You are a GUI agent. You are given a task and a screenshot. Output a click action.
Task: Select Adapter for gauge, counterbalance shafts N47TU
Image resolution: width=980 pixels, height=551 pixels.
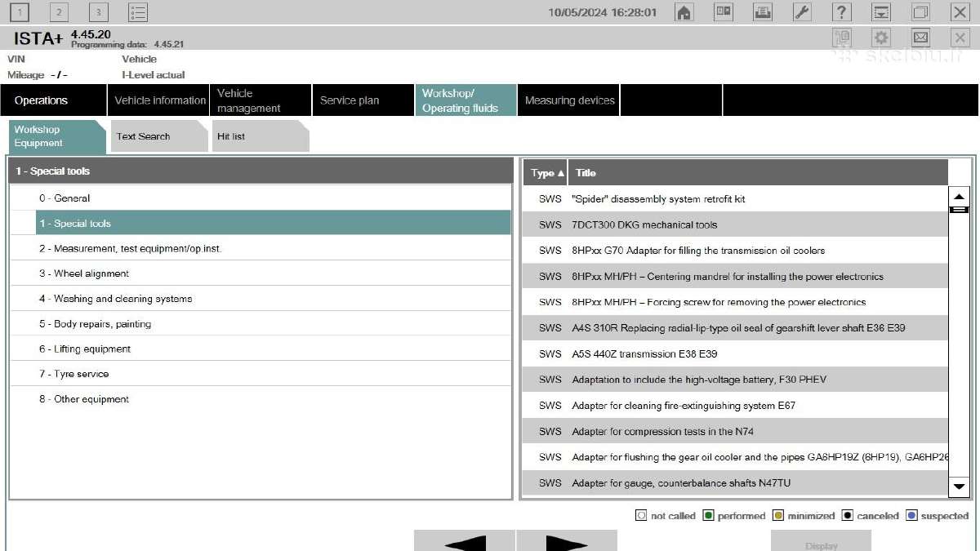pos(735,483)
